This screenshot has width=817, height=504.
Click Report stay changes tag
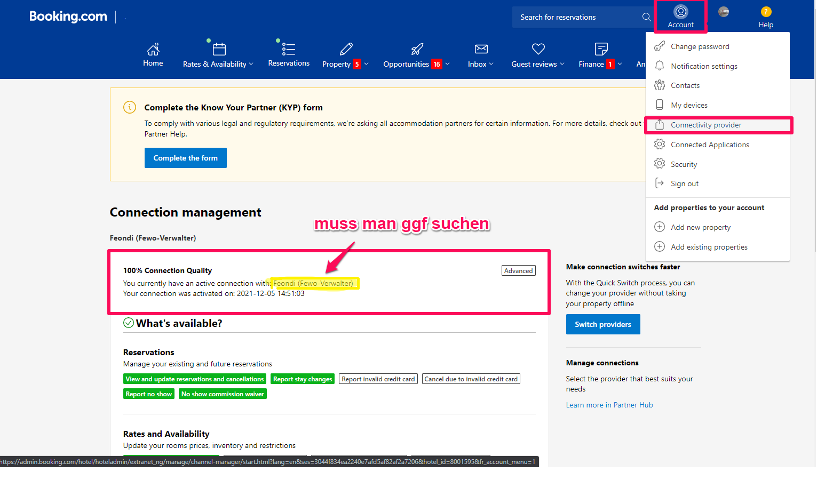point(303,379)
